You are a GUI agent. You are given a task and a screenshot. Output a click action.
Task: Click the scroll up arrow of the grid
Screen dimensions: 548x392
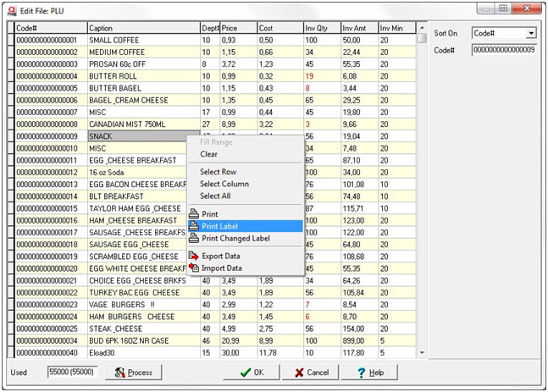click(x=422, y=28)
